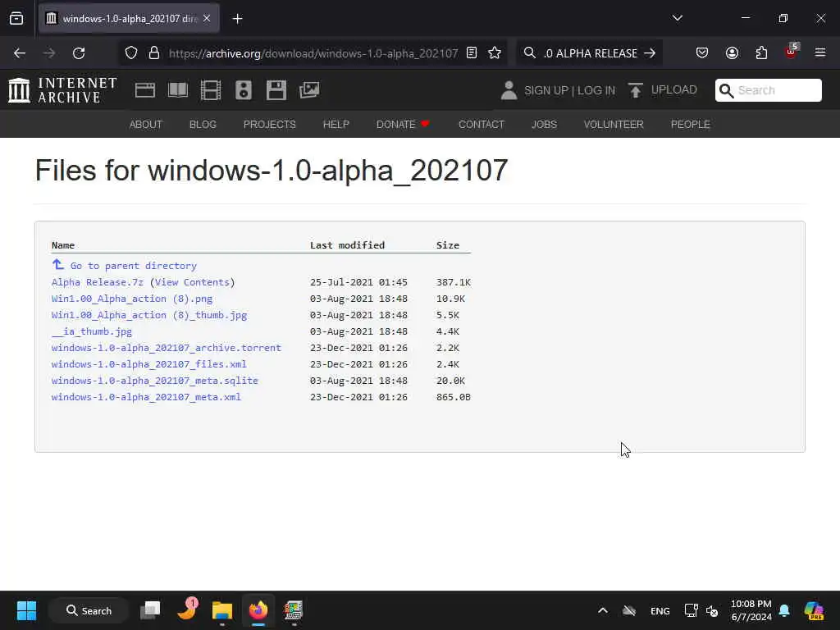Close the windows-1.0-alpha_202107 tab
The image size is (840, 630).
pos(207,18)
